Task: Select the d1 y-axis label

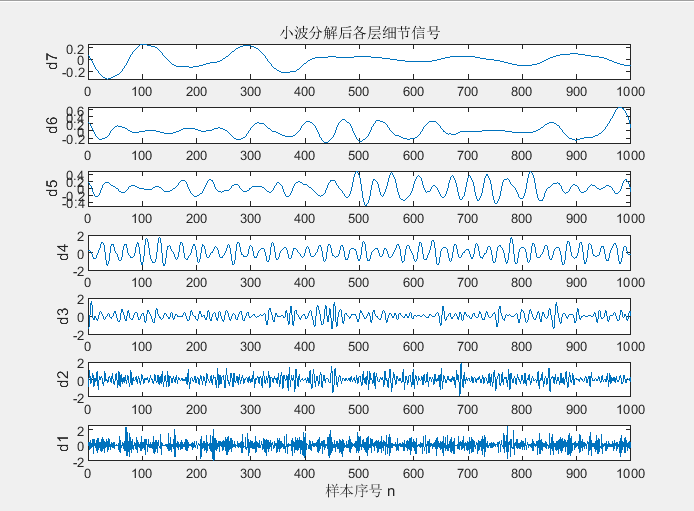Action: pos(63,443)
